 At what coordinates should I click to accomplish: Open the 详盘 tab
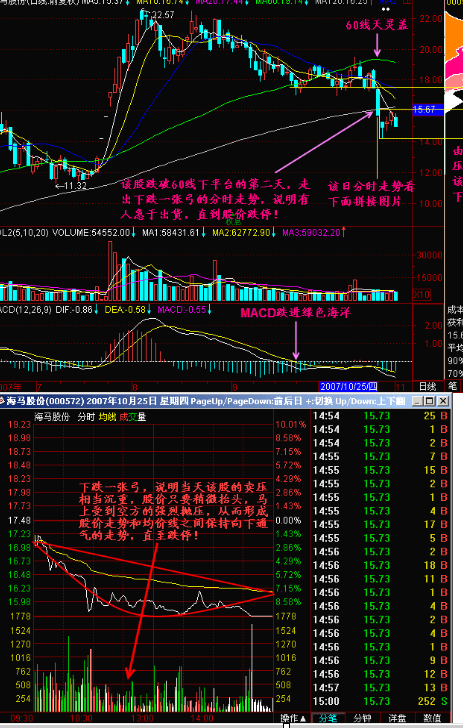398,718
